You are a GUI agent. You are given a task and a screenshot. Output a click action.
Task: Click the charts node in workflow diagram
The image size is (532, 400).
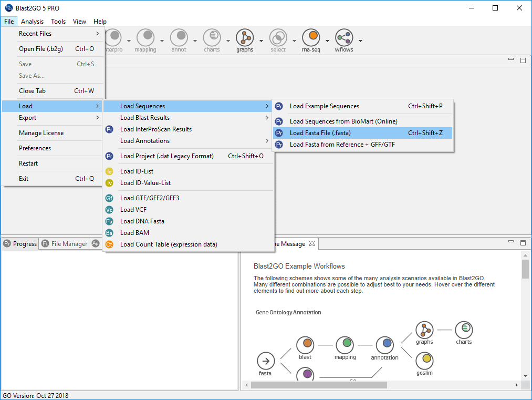tap(464, 330)
